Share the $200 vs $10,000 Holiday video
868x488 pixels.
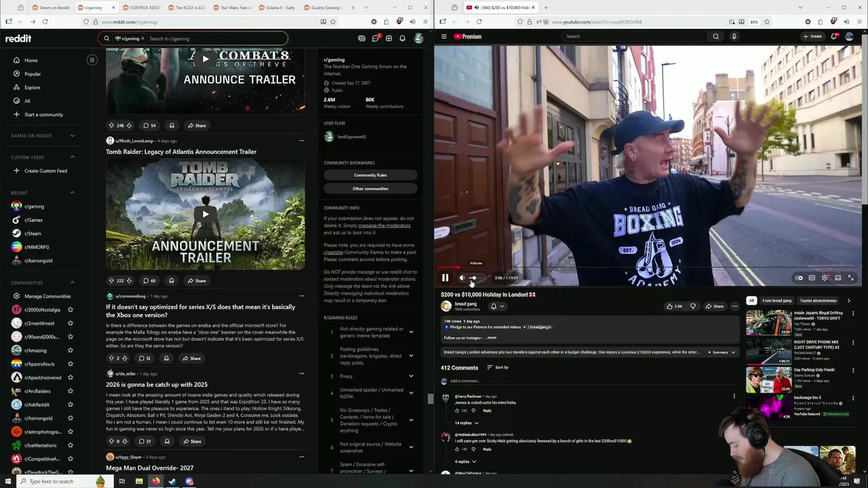(x=715, y=306)
